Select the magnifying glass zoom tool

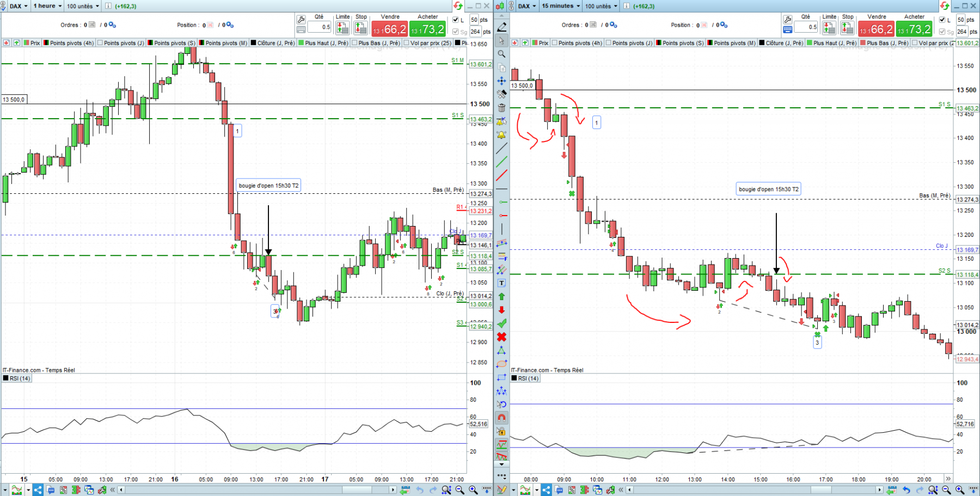pos(501,54)
